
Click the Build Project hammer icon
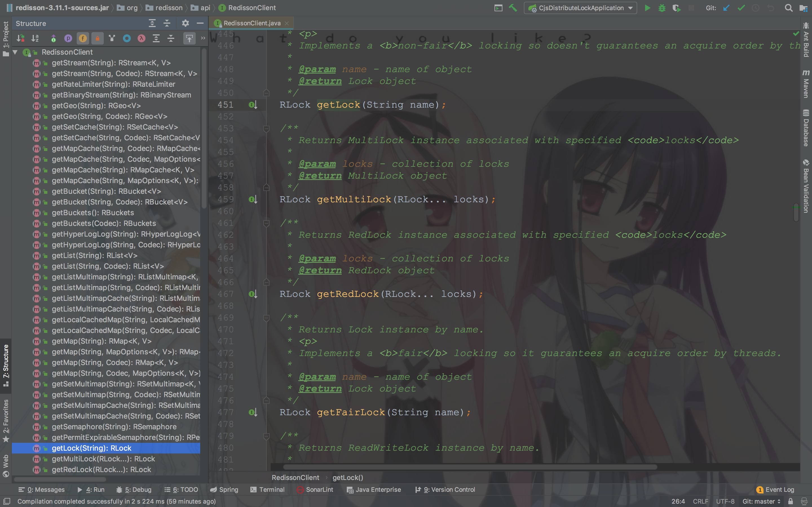coord(513,8)
